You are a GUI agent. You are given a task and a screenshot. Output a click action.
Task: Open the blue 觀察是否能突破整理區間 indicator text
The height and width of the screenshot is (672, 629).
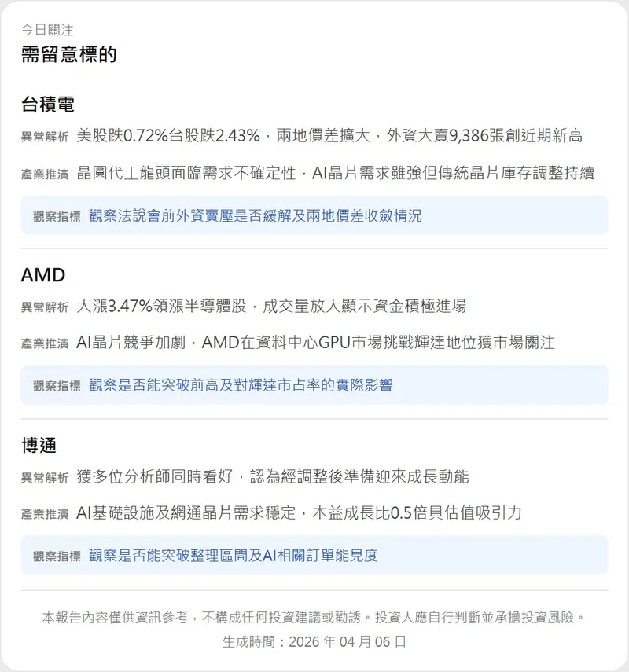click(234, 556)
